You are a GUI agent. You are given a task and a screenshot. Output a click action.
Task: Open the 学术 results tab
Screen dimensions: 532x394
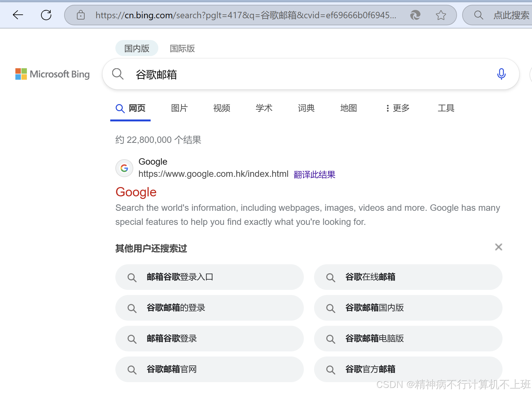264,108
